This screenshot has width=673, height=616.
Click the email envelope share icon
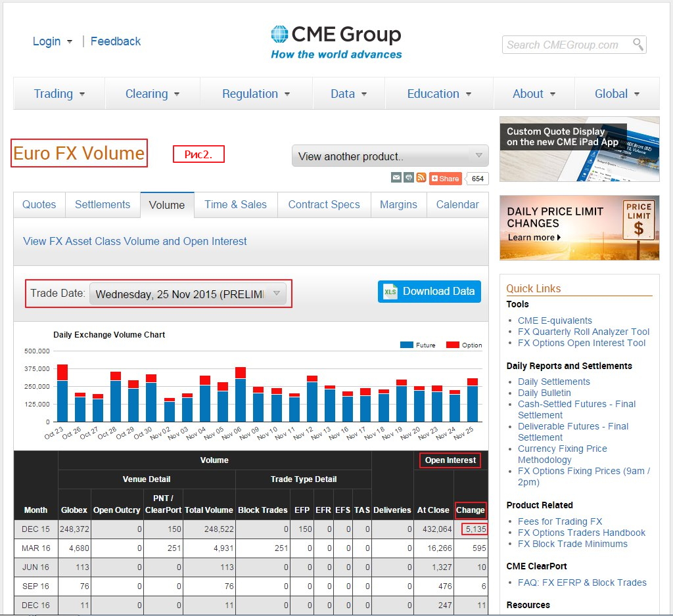(396, 177)
